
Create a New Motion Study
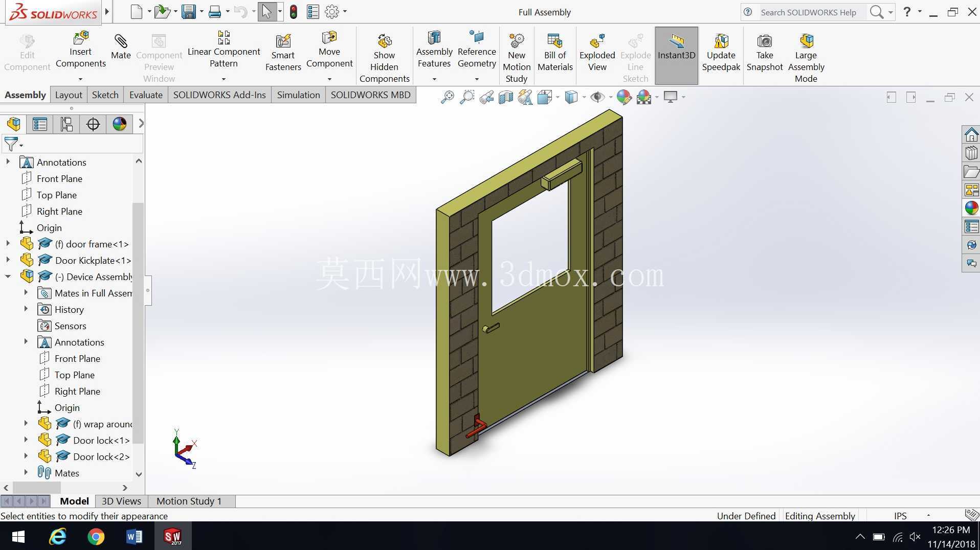click(517, 58)
